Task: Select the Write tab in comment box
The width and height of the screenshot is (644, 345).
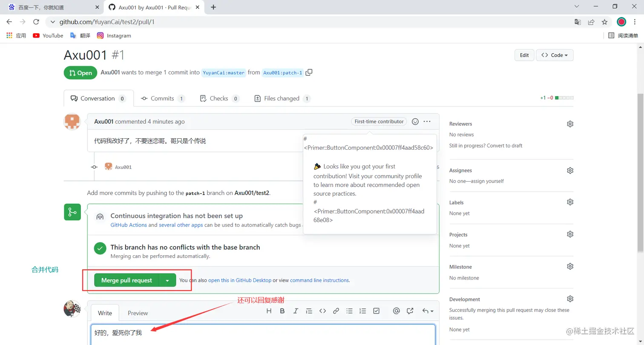Action: click(x=105, y=313)
